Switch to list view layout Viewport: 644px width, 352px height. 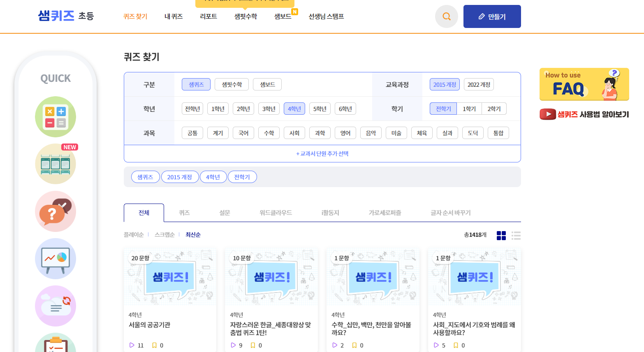coord(516,235)
